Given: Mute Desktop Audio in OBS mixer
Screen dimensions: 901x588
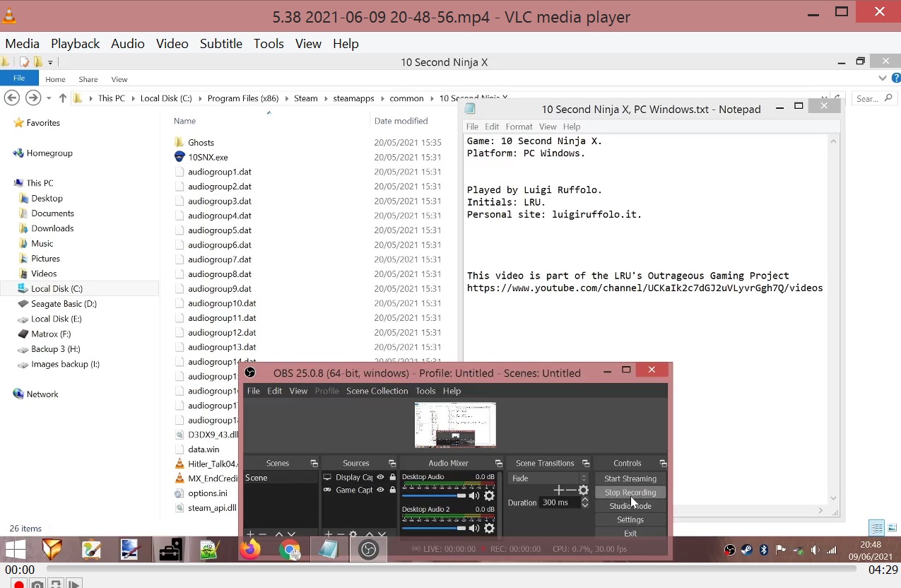Looking at the screenshot, I should point(474,495).
